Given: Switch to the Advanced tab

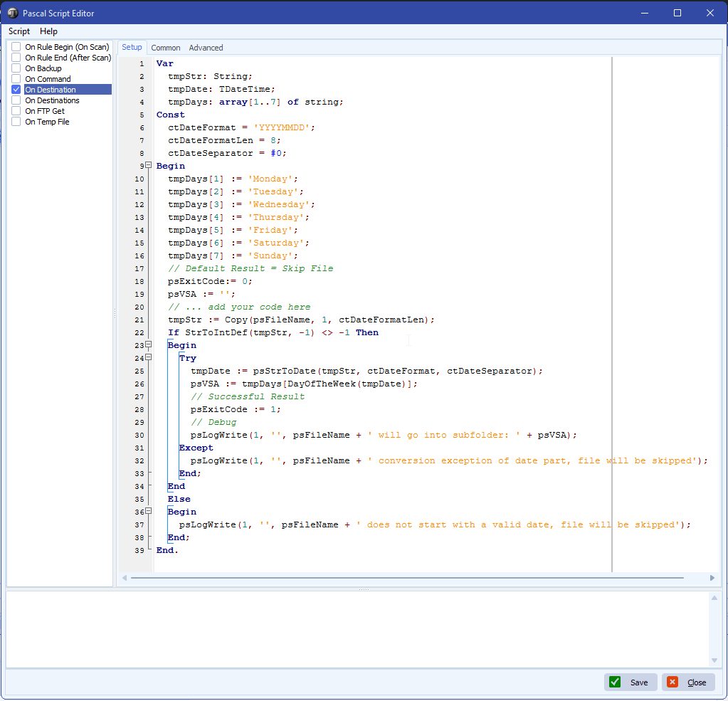Looking at the screenshot, I should [206, 48].
